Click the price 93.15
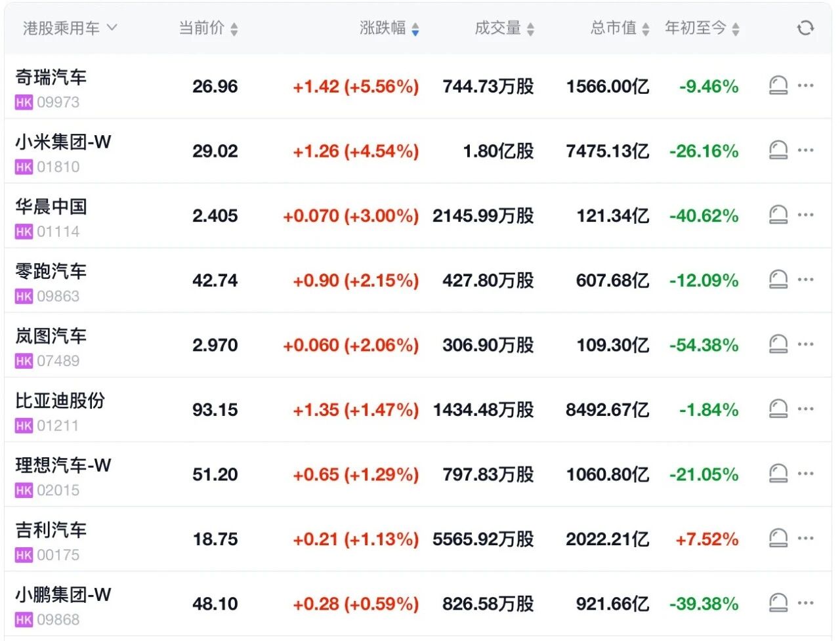The height and width of the screenshot is (641, 840). tap(215, 410)
